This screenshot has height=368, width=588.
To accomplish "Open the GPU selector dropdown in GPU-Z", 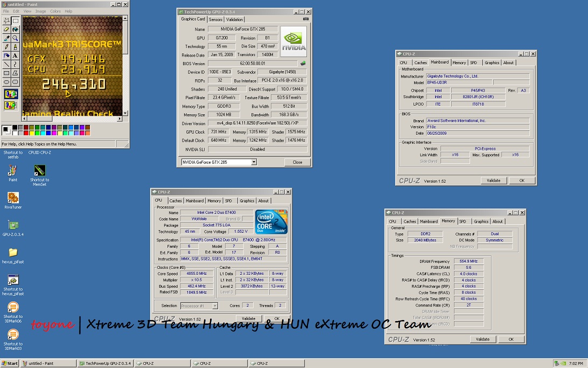I will click(x=254, y=162).
